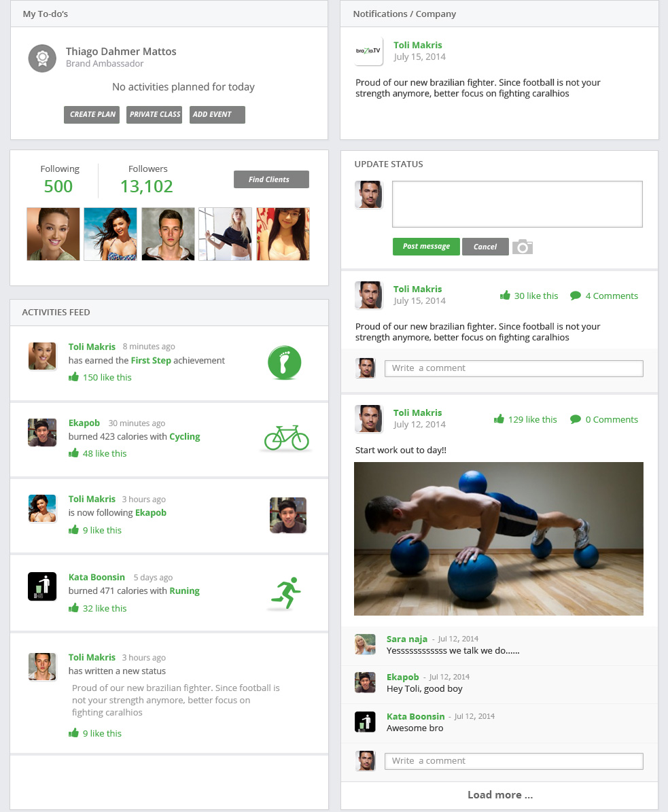
Task: Focus the Update Status text box
Action: click(517, 204)
